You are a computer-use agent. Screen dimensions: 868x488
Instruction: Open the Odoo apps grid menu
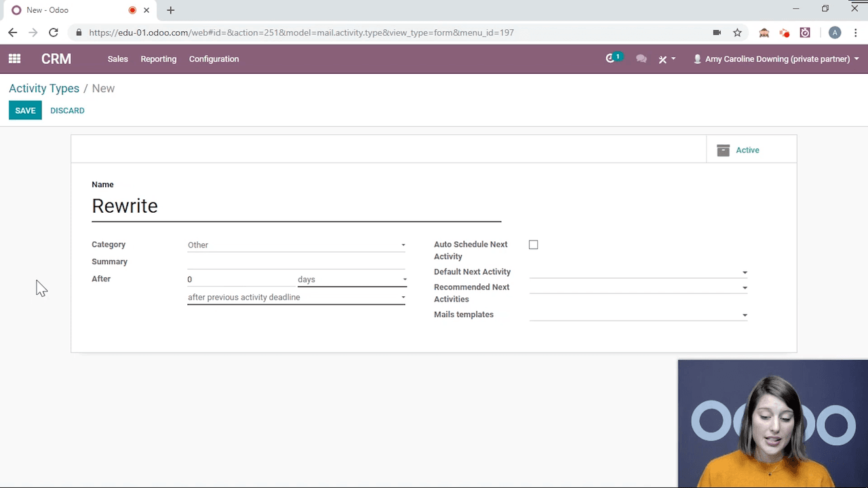click(14, 59)
